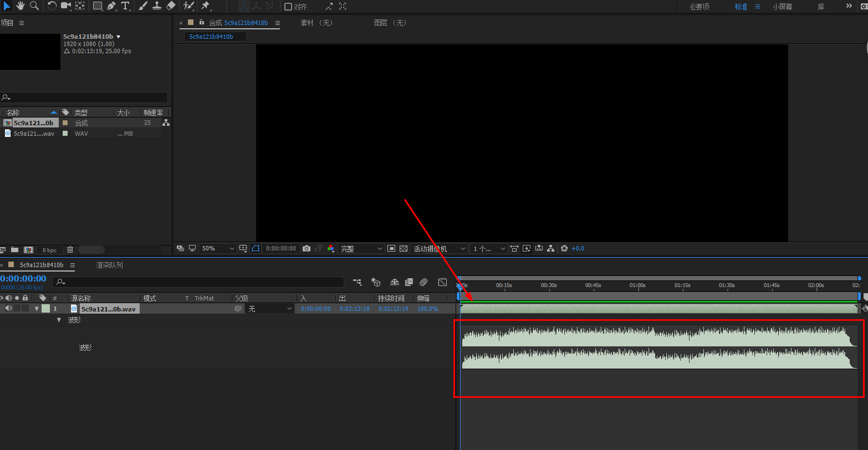868x450 pixels.
Task: Toggle the Draft 3D switch in timeline
Action: pyautogui.click(x=376, y=282)
